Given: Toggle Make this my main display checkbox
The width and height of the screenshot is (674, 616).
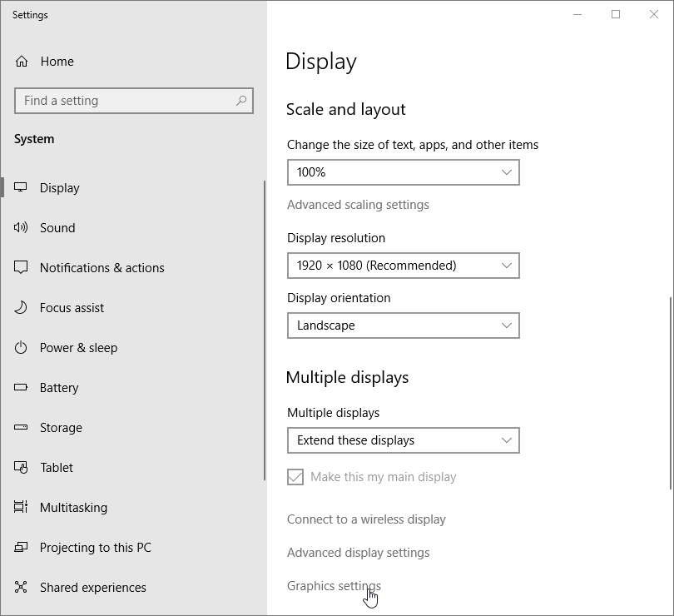Looking at the screenshot, I should pos(295,477).
